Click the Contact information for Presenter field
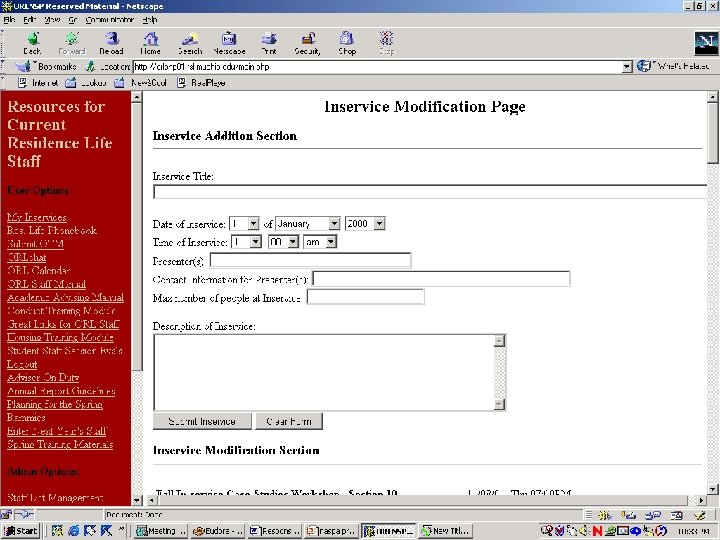The width and height of the screenshot is (720, 540). (441, 278)
